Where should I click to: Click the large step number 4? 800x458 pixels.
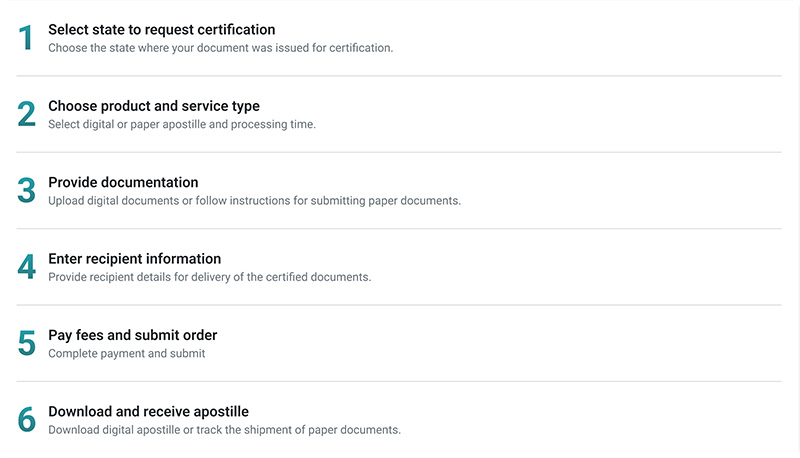coord(27,267)
